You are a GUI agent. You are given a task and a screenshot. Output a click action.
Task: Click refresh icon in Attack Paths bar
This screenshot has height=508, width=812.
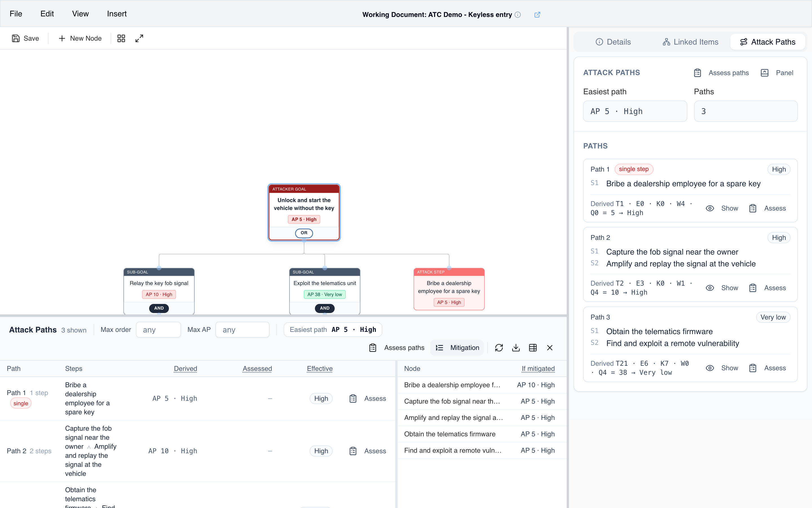tap(499, 348)
